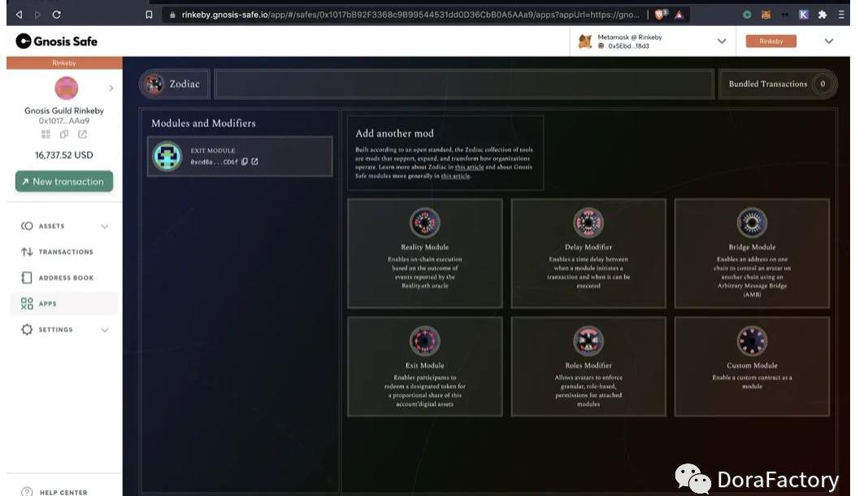This screenshot has width=868, height=496.
Task: Go to Transactions in the sidebar
Action: pos(65,252)
